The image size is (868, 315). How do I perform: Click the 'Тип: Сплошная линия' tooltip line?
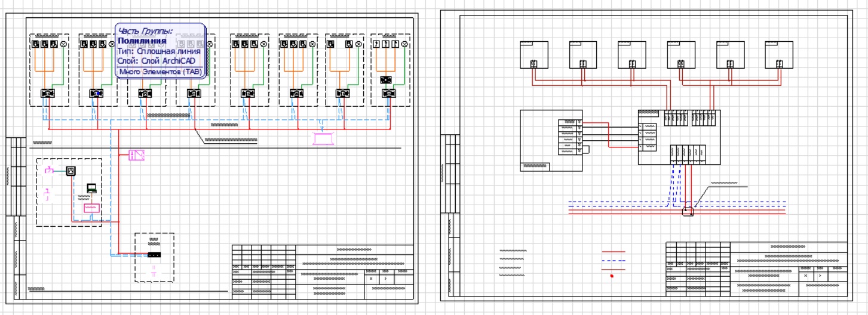[x=158, y=51]
